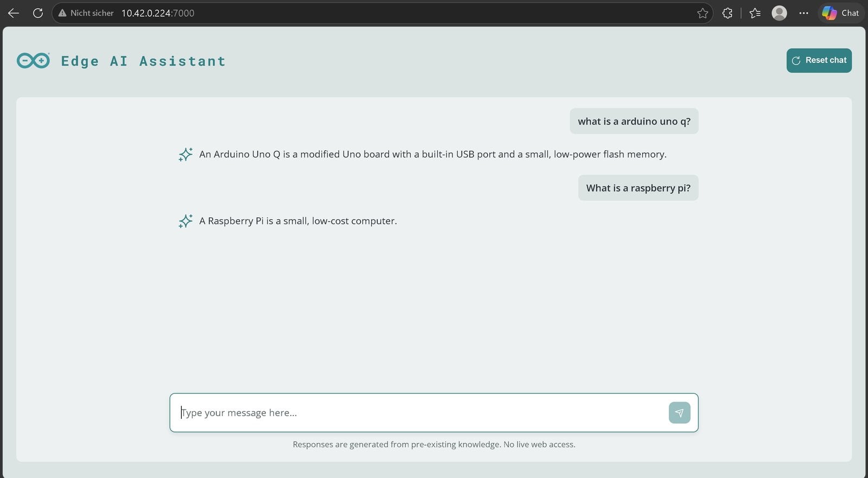Click the Reset chat button
Viewport: 868px width, 478px height.
point(819,60)
